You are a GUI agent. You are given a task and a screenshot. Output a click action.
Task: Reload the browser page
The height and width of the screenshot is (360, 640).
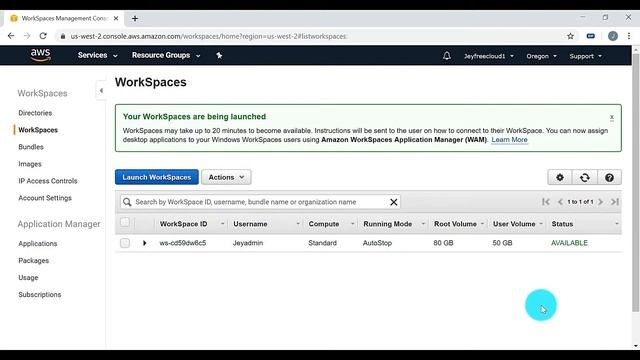click(x=43, y=36)
